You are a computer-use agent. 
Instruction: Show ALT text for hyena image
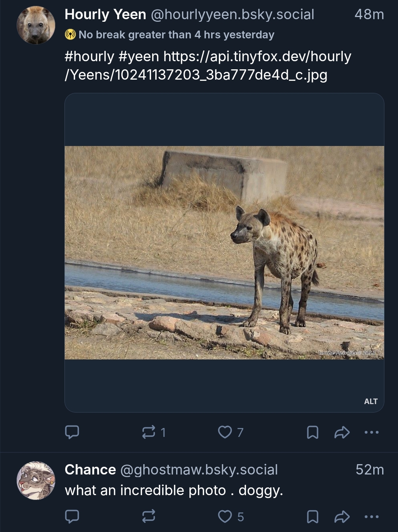(371, 401)
